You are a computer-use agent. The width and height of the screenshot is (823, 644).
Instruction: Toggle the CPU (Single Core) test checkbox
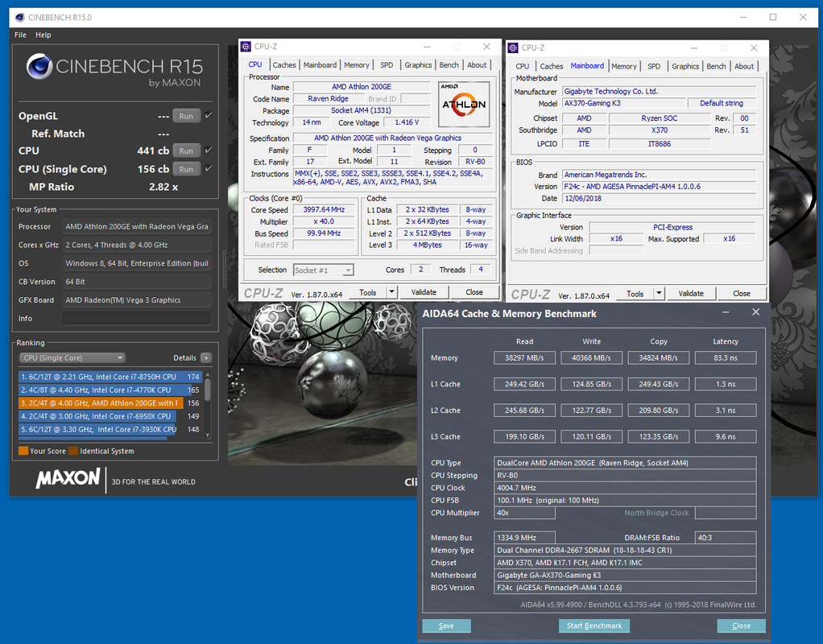click(209, 168)
